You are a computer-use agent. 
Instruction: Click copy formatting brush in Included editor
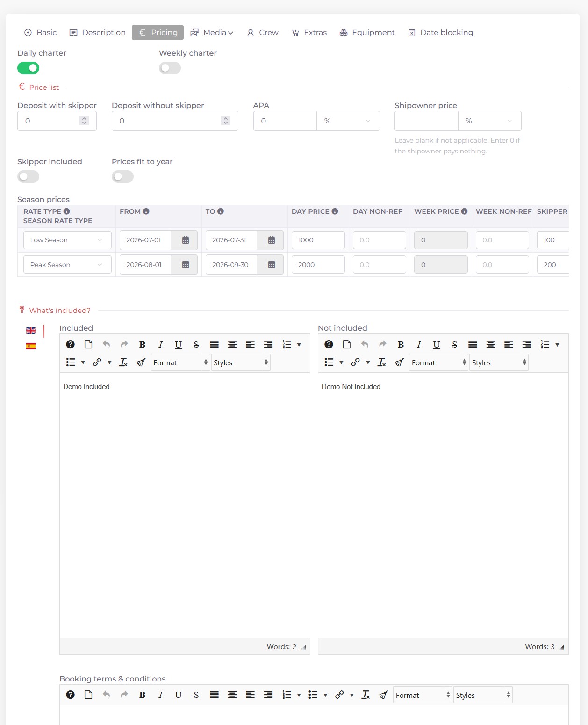(x=141, y=362)
